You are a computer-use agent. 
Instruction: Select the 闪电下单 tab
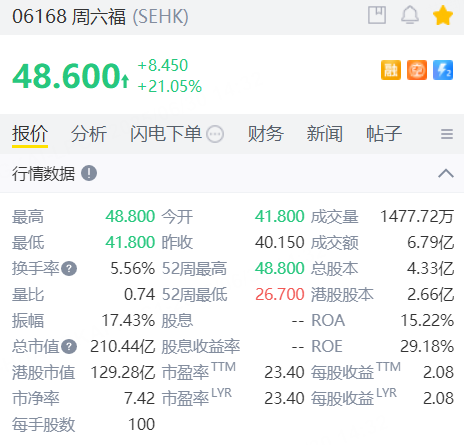pyautogui.click(x=166, y=134)
